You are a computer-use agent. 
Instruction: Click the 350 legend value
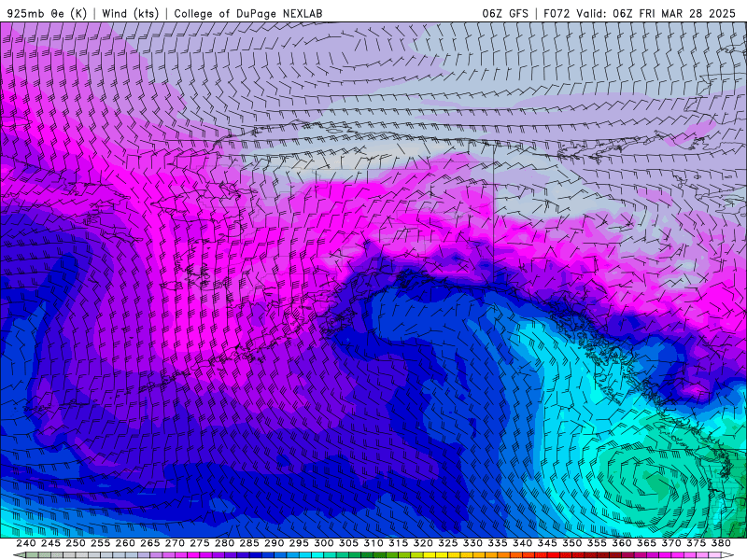pyautogui.click(x=571, y=543)
